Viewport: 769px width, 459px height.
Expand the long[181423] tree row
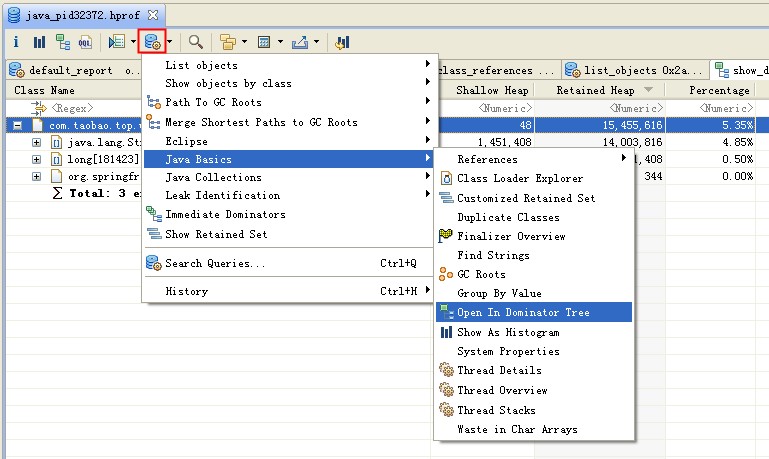(37, 160)
